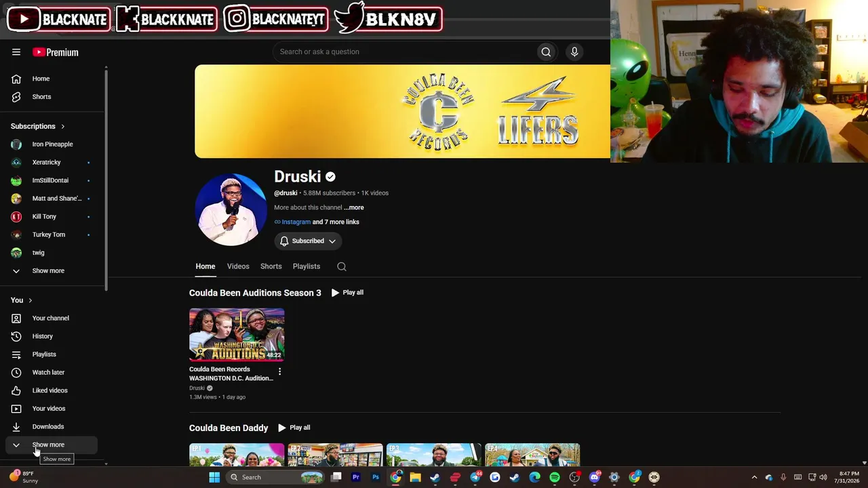Open Coulda Been Daddy EP.3 thumbnail
The image size is (868, 488).
434,455
